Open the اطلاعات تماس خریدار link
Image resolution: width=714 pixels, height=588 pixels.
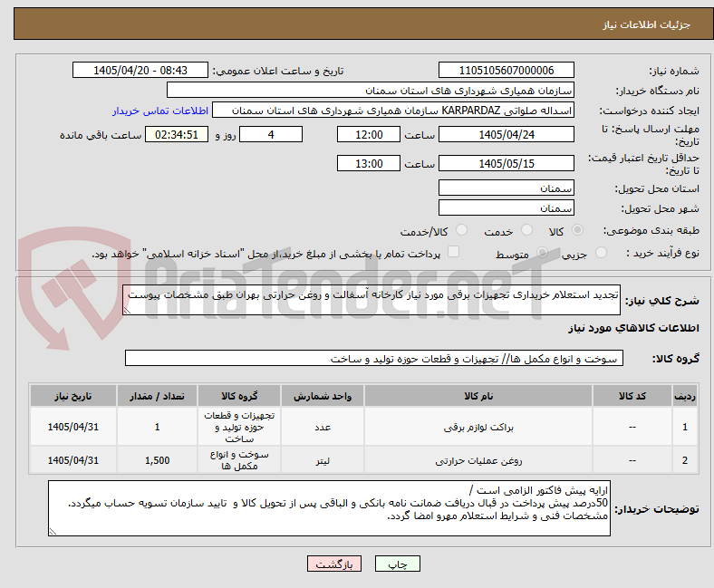coord(160,111)
